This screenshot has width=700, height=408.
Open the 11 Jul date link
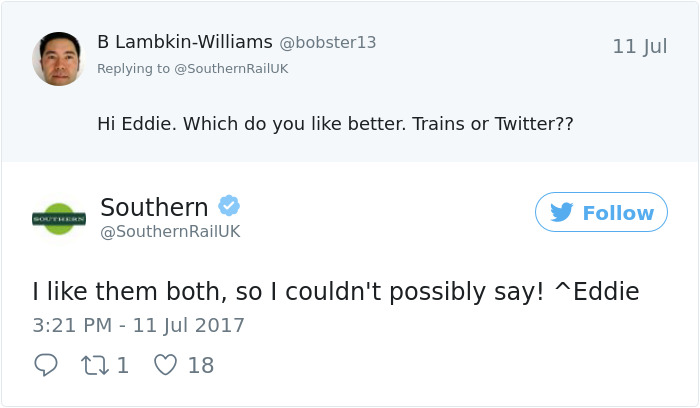639,47
